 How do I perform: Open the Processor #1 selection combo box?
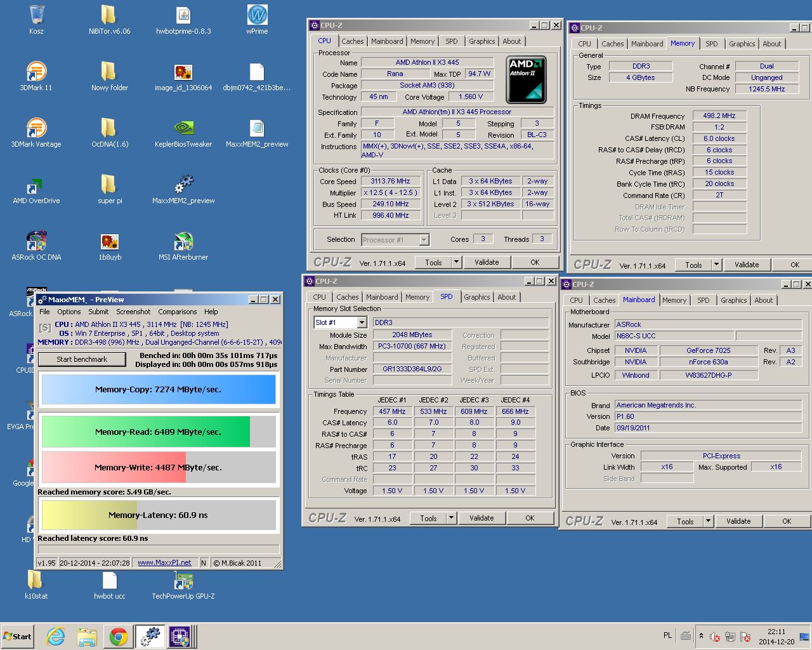pos(395,240)
